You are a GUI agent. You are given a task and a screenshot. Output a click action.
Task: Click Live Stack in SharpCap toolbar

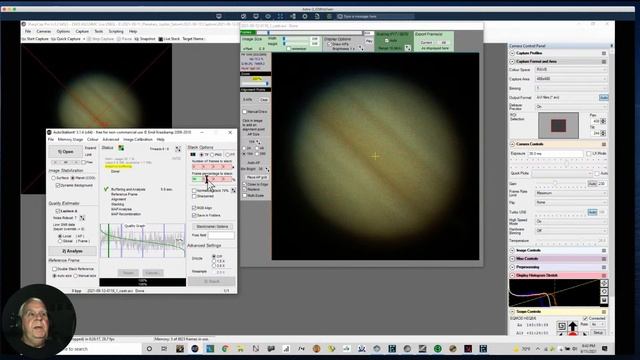[169, 39]
